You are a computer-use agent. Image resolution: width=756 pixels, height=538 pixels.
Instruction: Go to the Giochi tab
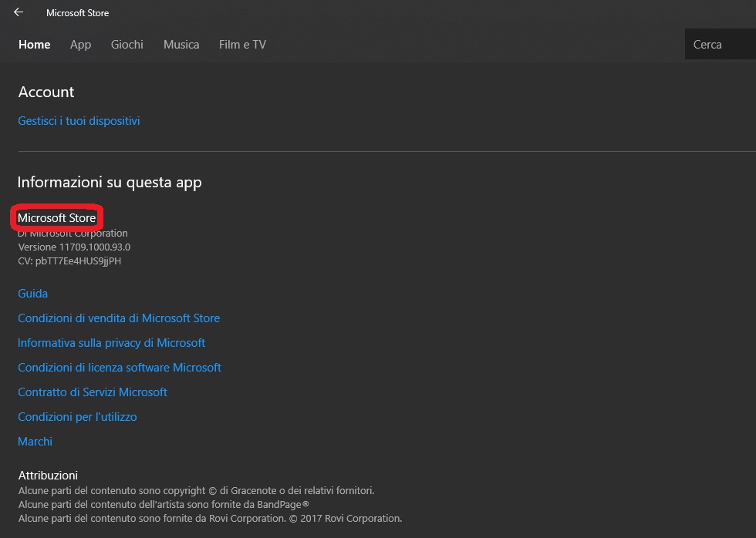point(127,44)
